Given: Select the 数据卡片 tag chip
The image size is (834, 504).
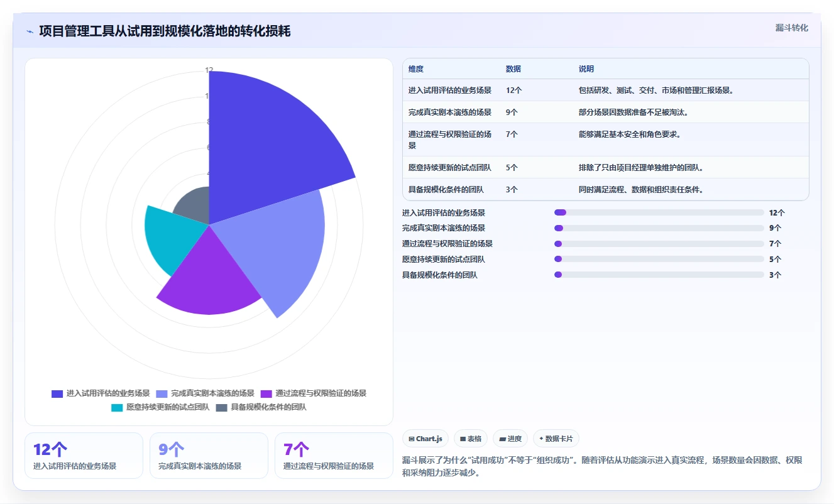Looking at the screenshot, I should [x=556, y=439].
